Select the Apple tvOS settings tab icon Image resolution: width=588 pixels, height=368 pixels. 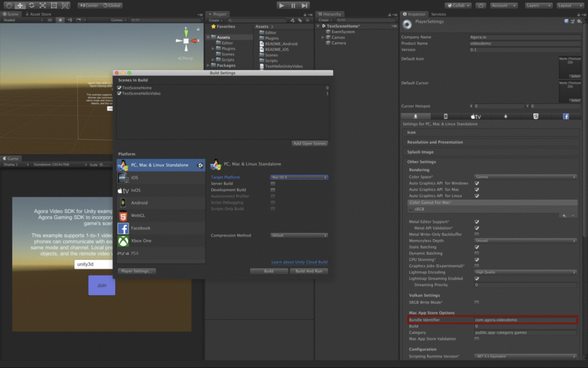pyautogui.click(x=475, y=116)
